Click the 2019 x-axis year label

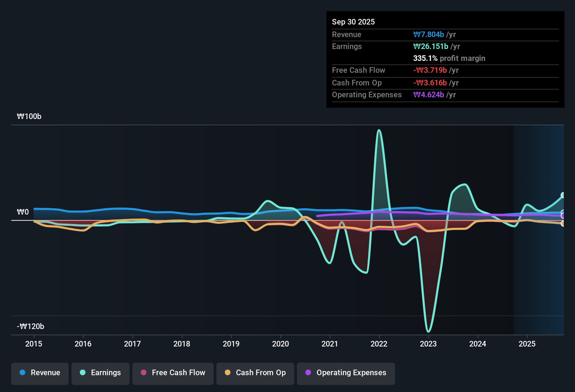(x=231, y=344)
